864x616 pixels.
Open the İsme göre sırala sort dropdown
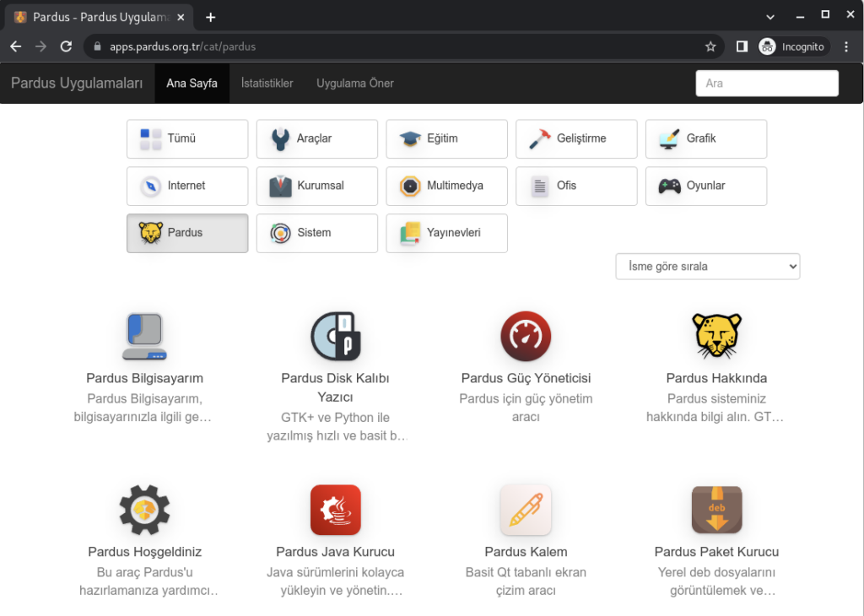pyautogui.click(x=708, y=266)
